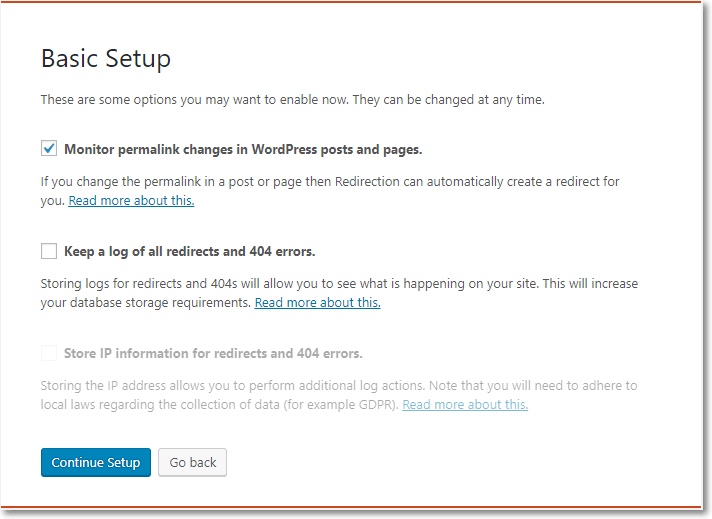The image size is (712, 519).
Task: Open Read more link about database storage requirements
Action: [x=317, y=303]
